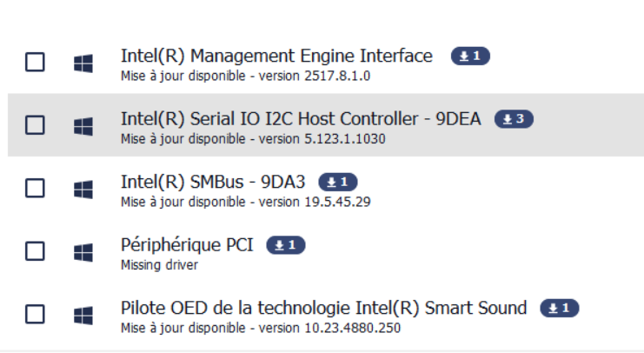The image size is (644, 353).
Task: Click the Windows icon beside Smart Sound OED driver
Action: tap(83, 316)
